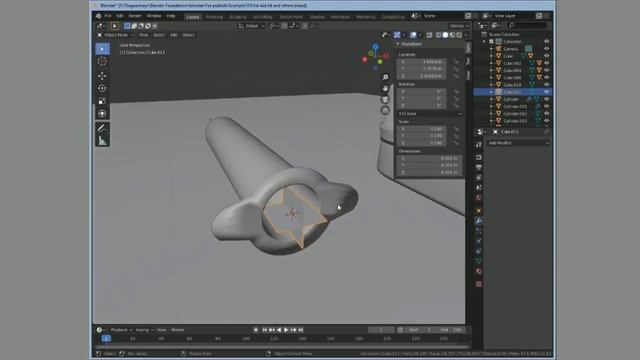Hide Collection using its eye icon

(547, 42)
